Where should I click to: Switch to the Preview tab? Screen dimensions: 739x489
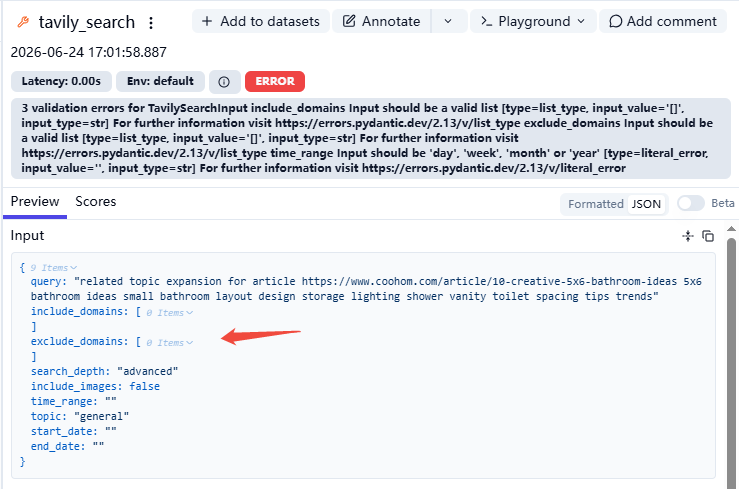pyautogui.click(x=35, y=202)
